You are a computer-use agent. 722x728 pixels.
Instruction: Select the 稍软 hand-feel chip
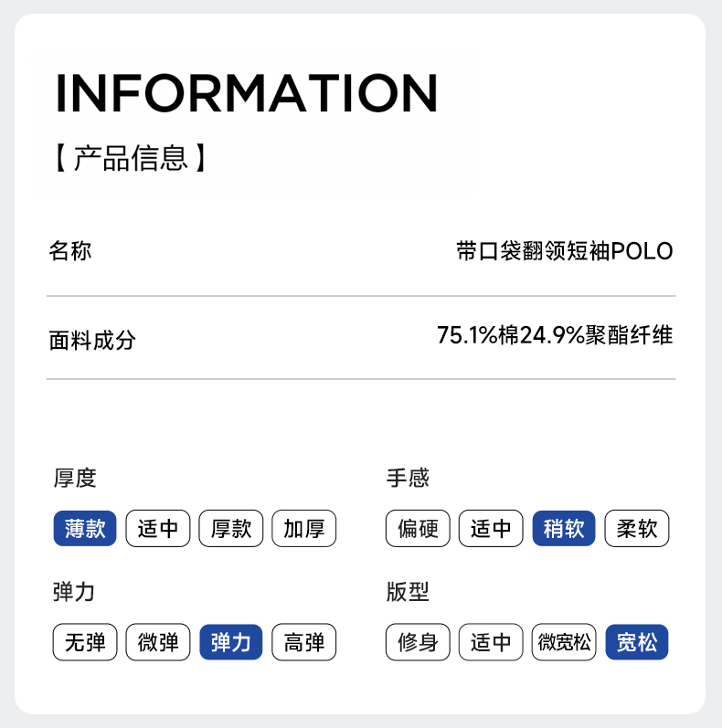click(564, 529)
